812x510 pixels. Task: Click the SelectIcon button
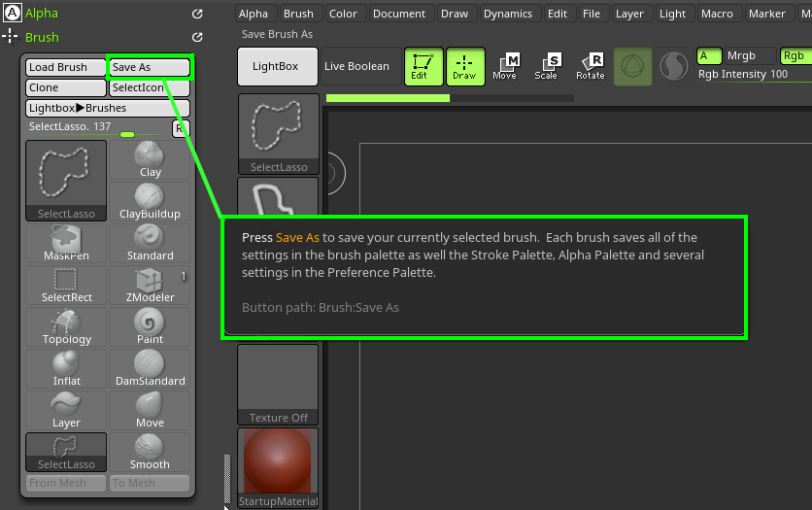coord(150,88)
